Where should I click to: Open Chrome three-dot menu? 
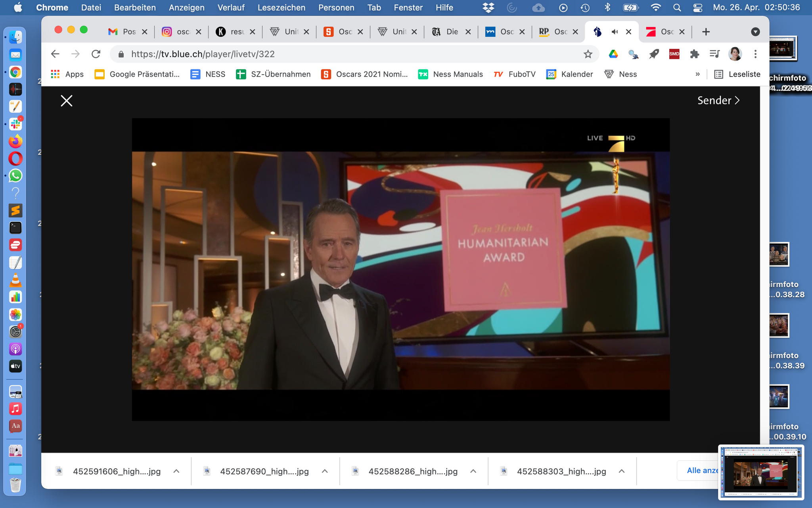pos(755,54)
